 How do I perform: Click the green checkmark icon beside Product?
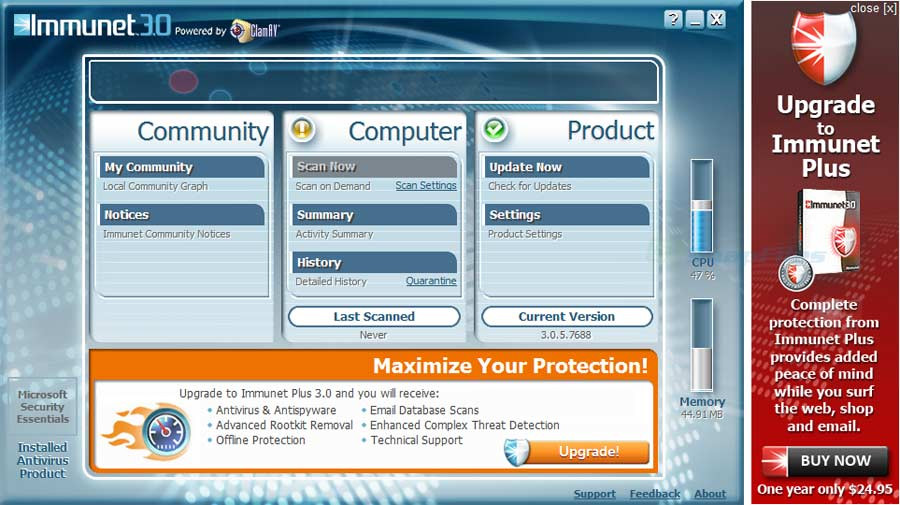tap(494, 129)
